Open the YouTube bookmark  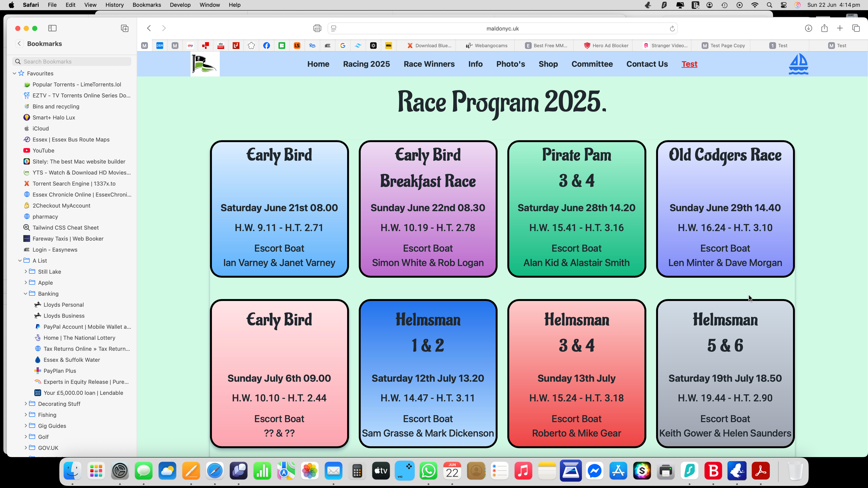[x=43, y=151]
